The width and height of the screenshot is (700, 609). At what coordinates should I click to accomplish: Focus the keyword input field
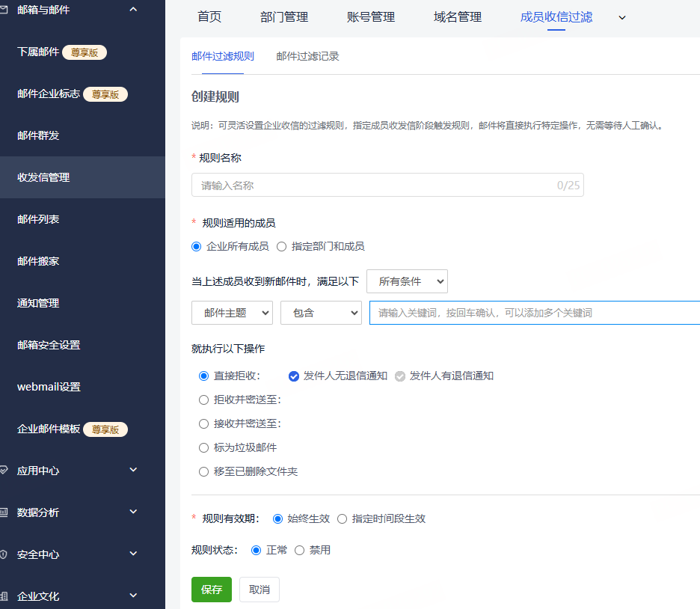tap(535, 313)
